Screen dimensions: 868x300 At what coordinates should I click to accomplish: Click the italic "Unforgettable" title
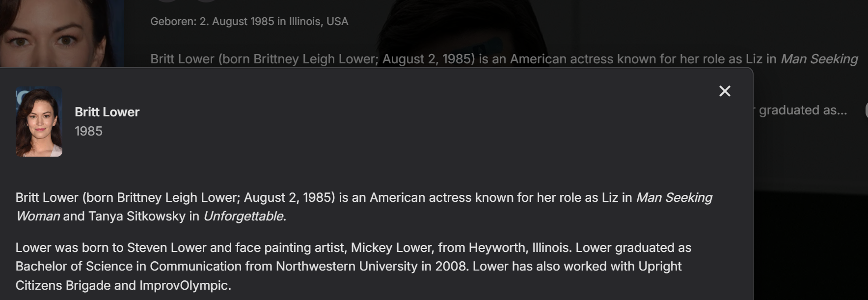coord(244,217)
